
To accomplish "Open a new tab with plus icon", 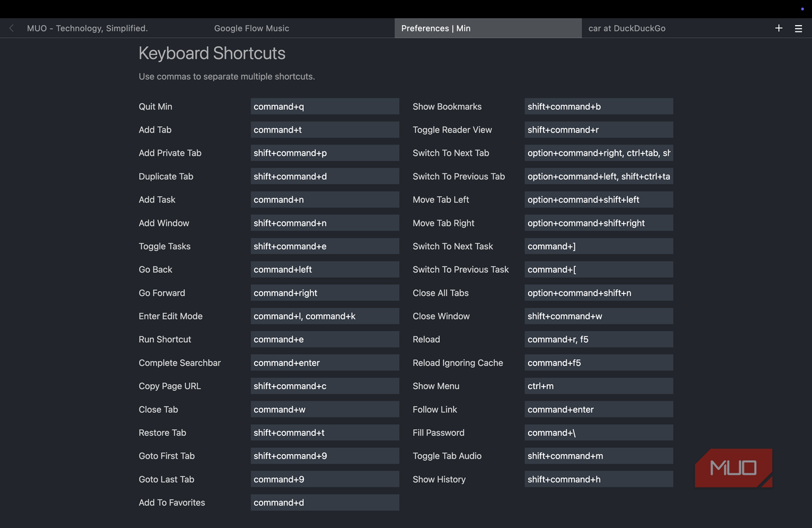I will point(779,28).
